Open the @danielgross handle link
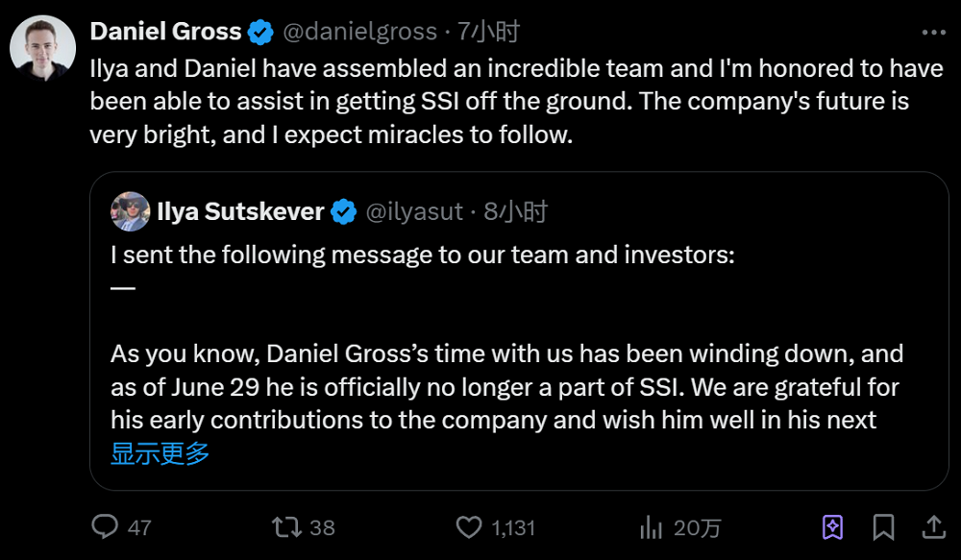961x560 pixels. tap(359, 32)
